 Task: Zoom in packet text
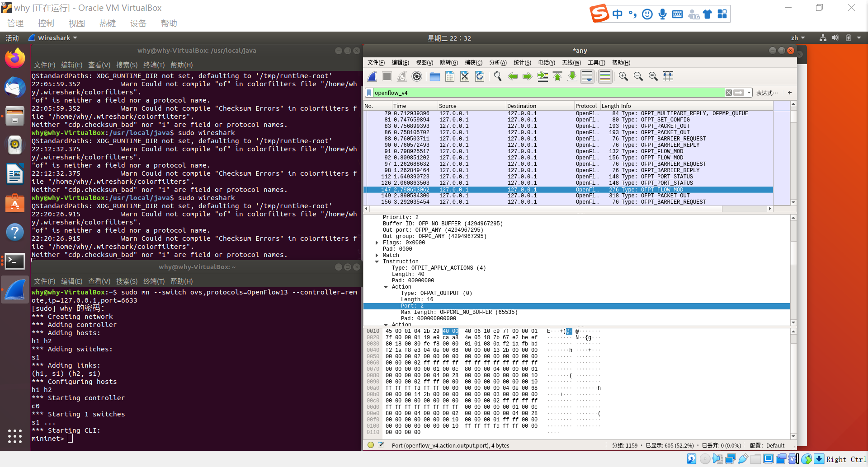tap(623, 77)
